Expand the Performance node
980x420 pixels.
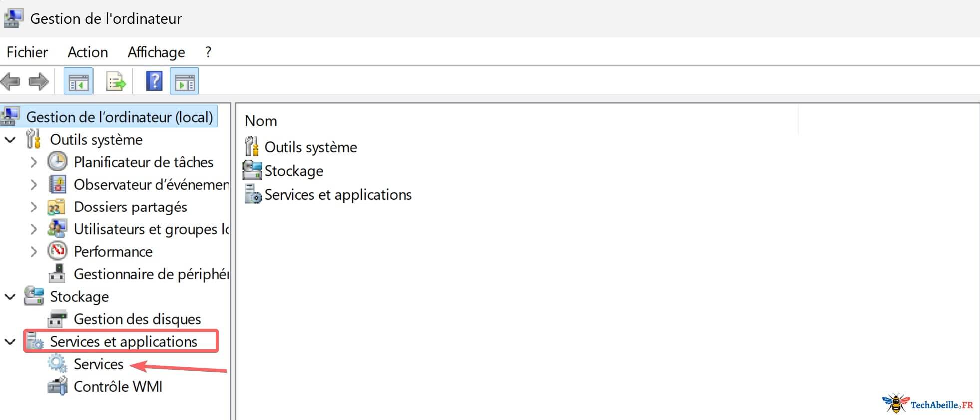[x=34, y=252]
